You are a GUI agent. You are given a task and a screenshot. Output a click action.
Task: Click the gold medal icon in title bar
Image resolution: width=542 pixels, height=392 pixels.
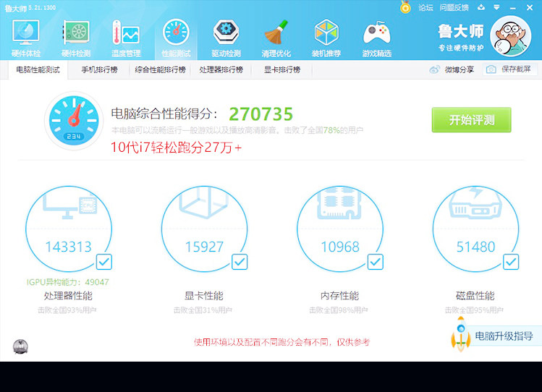pyautogui.click(x=405, y=7)
